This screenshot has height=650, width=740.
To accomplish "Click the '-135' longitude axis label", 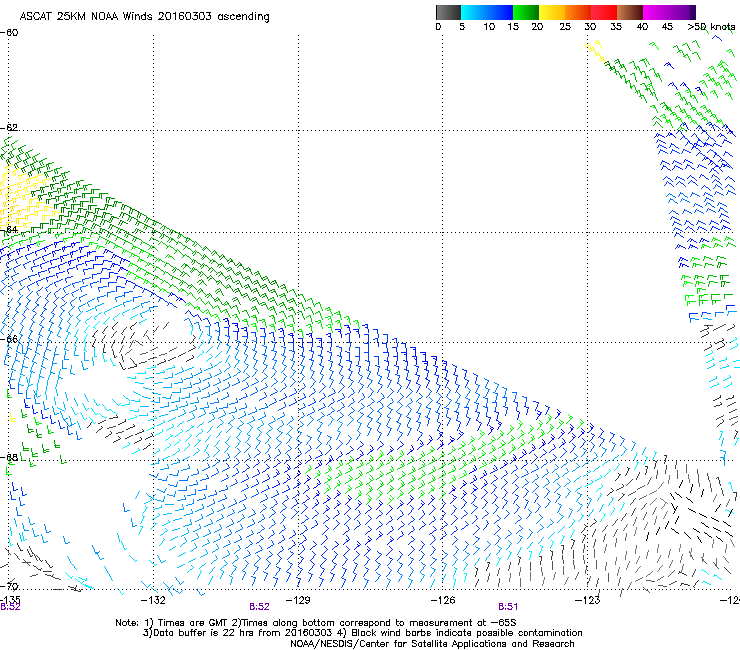I will point(9,600).
